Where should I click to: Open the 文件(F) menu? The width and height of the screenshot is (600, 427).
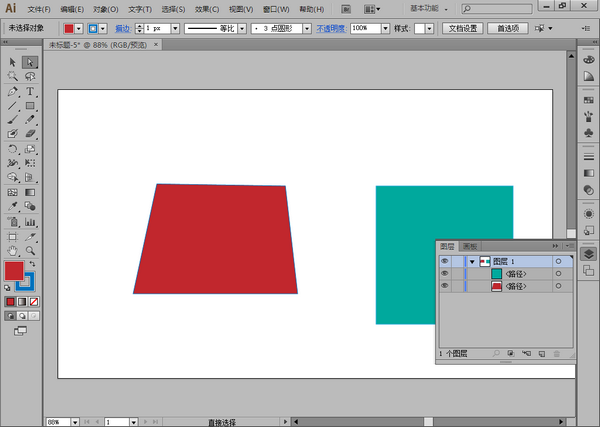39,9
